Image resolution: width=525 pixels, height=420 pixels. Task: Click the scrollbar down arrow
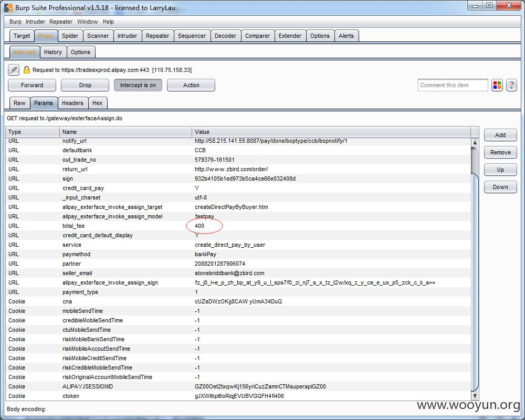click(x=475, y=396)
